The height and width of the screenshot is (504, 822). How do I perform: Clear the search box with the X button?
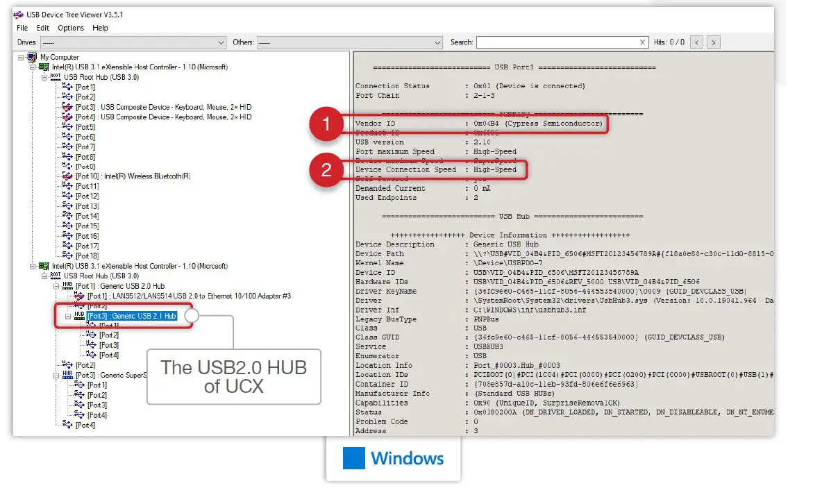(642, 42)
